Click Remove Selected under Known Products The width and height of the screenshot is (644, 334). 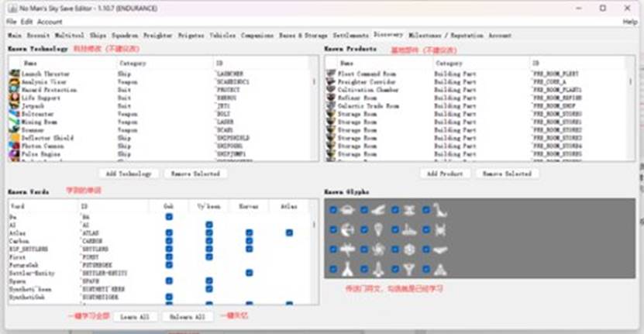click(x=508, y=174)
